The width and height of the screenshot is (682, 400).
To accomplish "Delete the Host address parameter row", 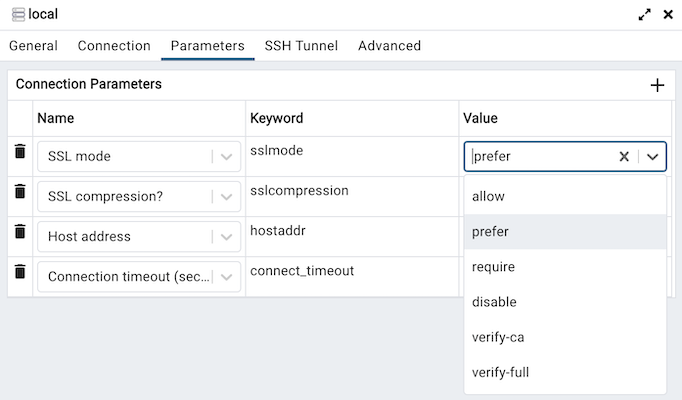I will coord(20,231).
